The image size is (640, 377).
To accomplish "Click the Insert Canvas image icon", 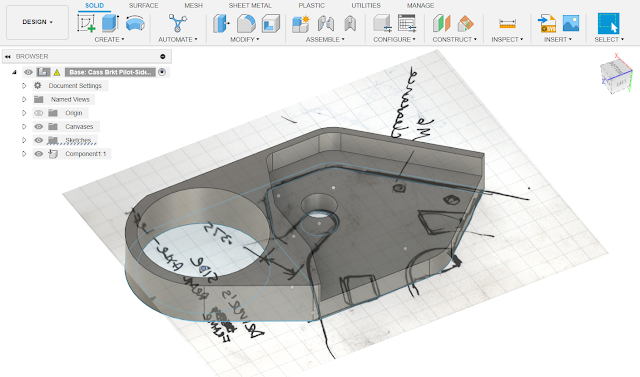I will click(x=571, y=23).
